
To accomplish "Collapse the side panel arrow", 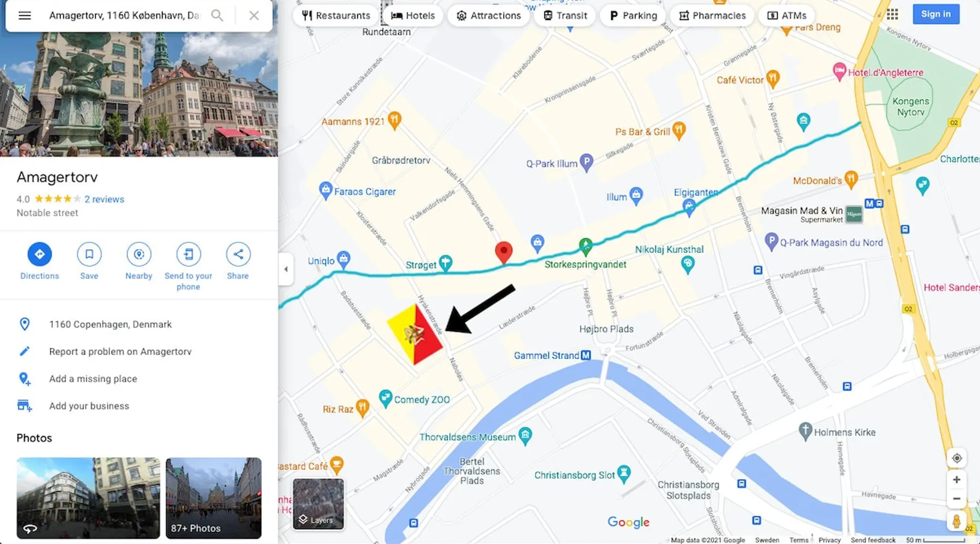I will tap(286, 269).
